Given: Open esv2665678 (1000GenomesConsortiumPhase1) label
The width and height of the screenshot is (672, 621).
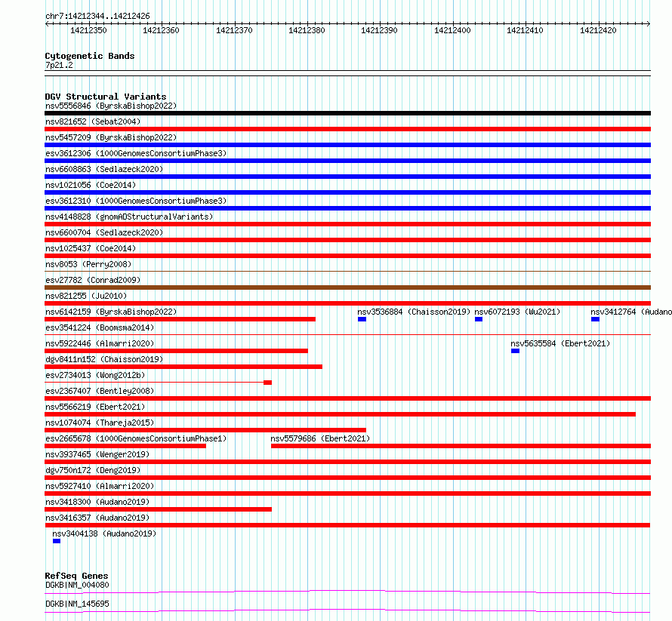Looking at the screenshot, I should click(136, 438).
